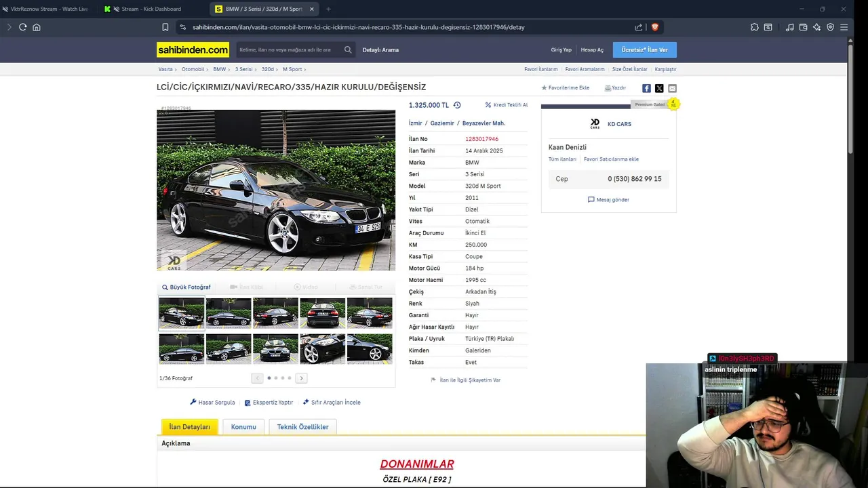This screenshot has width=868, height=488.
Task: Go to the 320d breadcrumb
Action: pyautogui.click(x=268, y=69)
